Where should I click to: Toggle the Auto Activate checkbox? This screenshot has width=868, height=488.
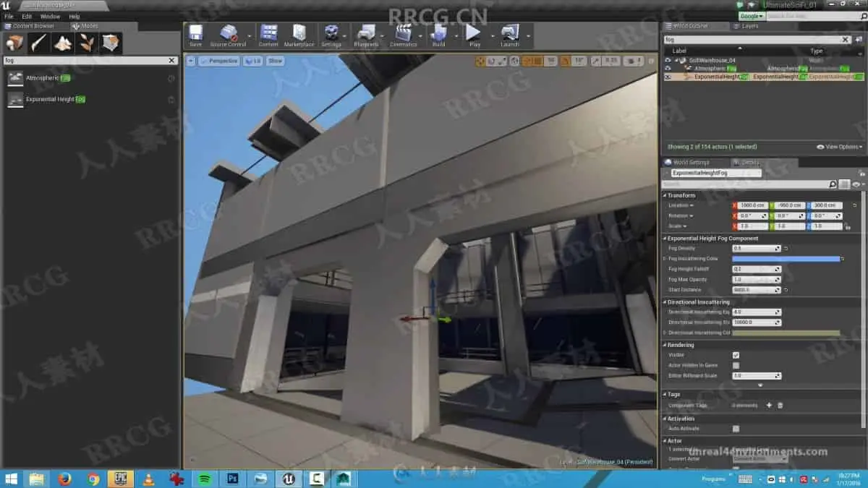(x=736, y=429)
